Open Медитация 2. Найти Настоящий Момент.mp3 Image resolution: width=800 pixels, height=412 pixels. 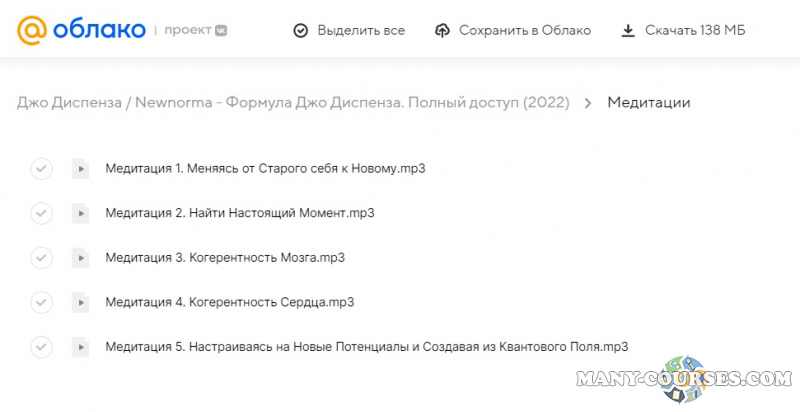[x=239, y=213]
